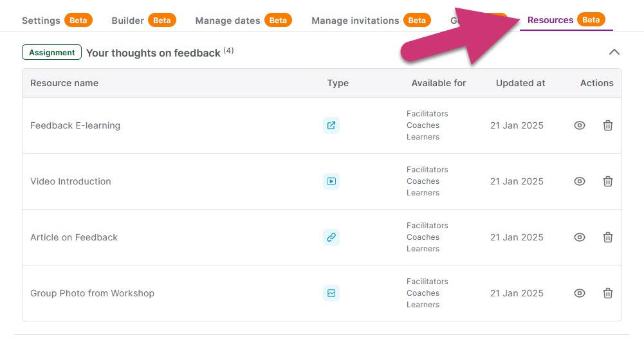Viewport: 644px width, 360px height.
Task: Click the external link type icon for Feedback E-learning
Action: [x=331, y=125]
